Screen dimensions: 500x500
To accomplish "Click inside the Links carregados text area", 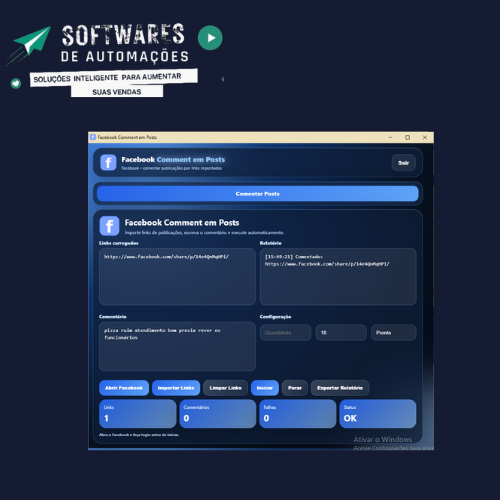I will (x=177, y=276).
